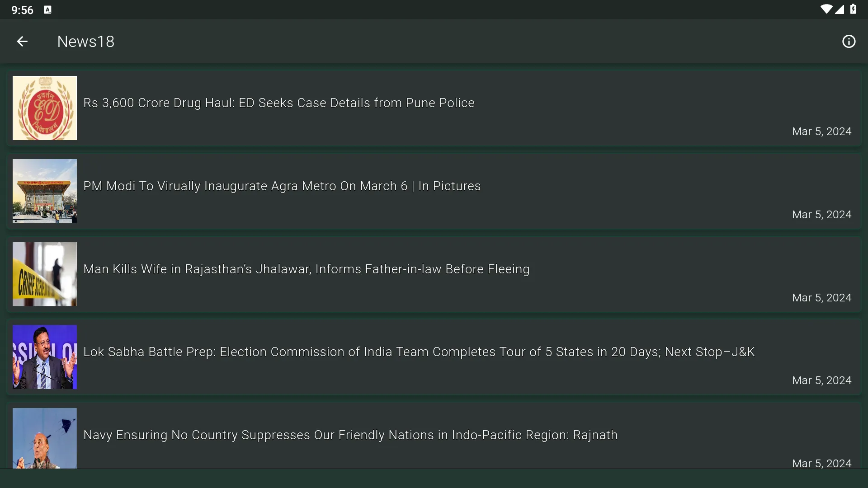Click the 9:56 clock in status bar
Screen dimensions: 868x488
point(22,10)
